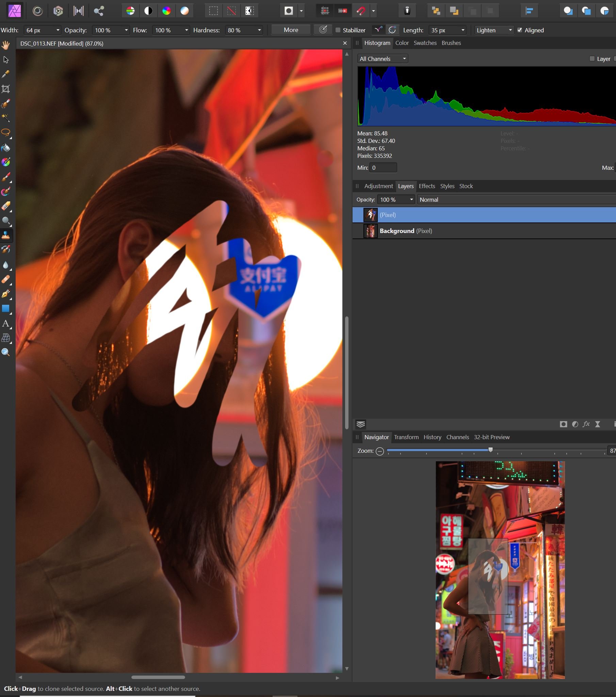
Task: Open the Adjustment tab
Action: tap(378, 186)
